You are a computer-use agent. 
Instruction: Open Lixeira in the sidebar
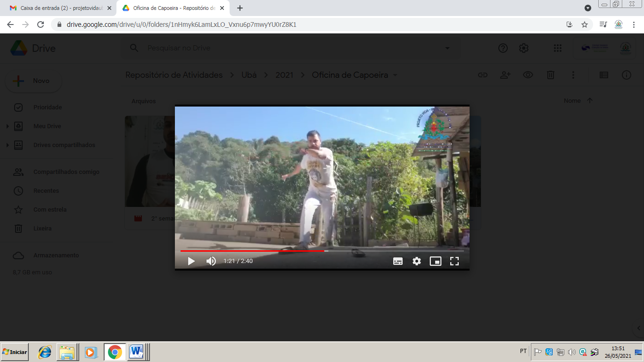(x=42, y=229)
